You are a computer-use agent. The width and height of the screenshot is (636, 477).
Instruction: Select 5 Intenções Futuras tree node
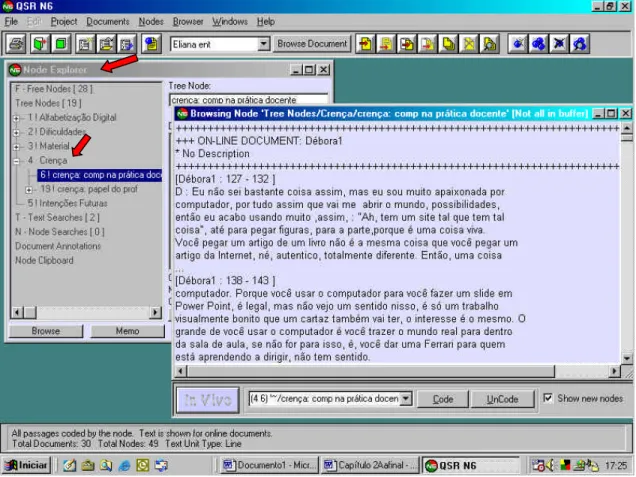point(67,203)
